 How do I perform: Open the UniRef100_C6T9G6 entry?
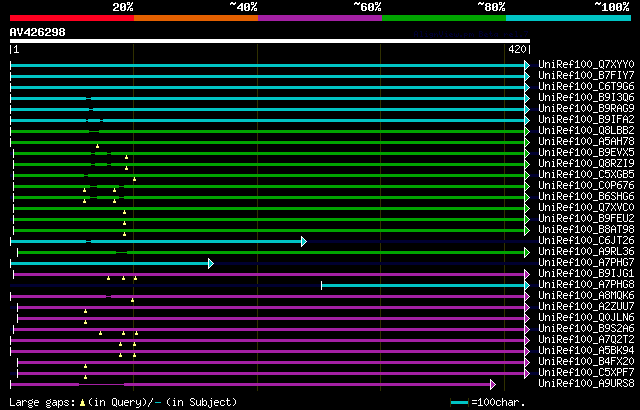pos(586,86)
